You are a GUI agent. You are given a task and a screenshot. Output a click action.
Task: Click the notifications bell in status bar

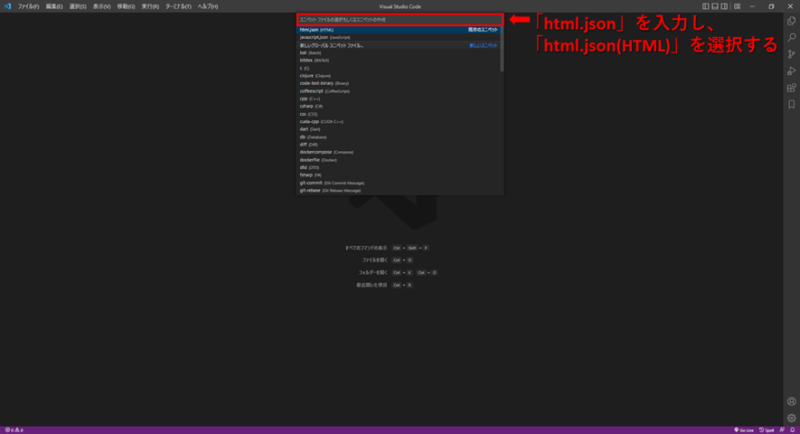point(792,429)
